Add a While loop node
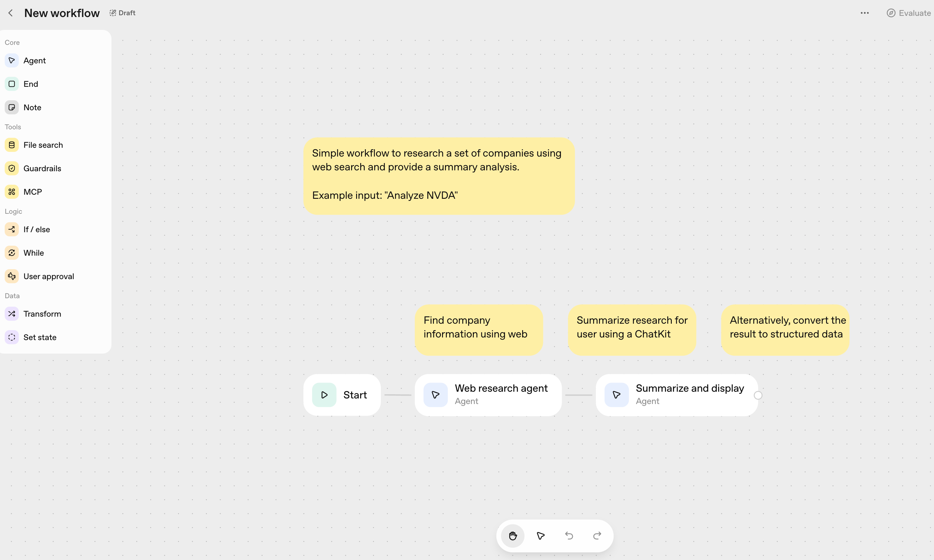The image size is (934, 560). [x=33, y=253]
